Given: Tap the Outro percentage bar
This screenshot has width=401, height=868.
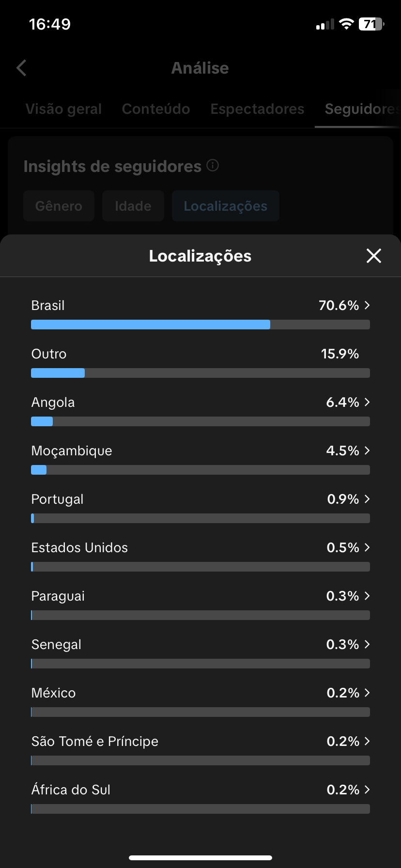Looking at the screenshot, I should (200, 373).
